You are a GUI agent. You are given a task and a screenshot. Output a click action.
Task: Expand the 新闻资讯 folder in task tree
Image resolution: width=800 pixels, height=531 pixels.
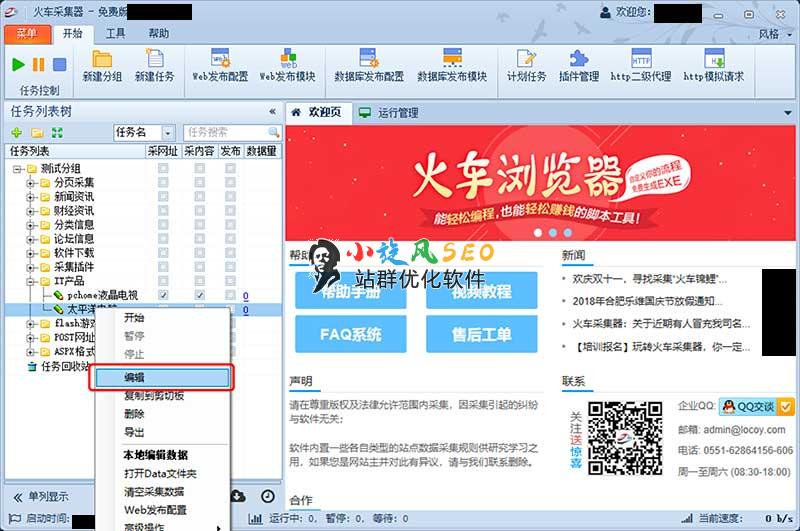tap(30, 197)
